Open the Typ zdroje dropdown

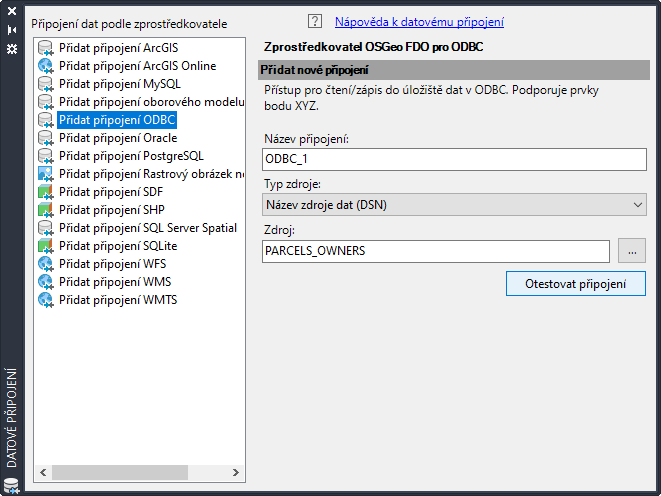click(x=454, y=205)
